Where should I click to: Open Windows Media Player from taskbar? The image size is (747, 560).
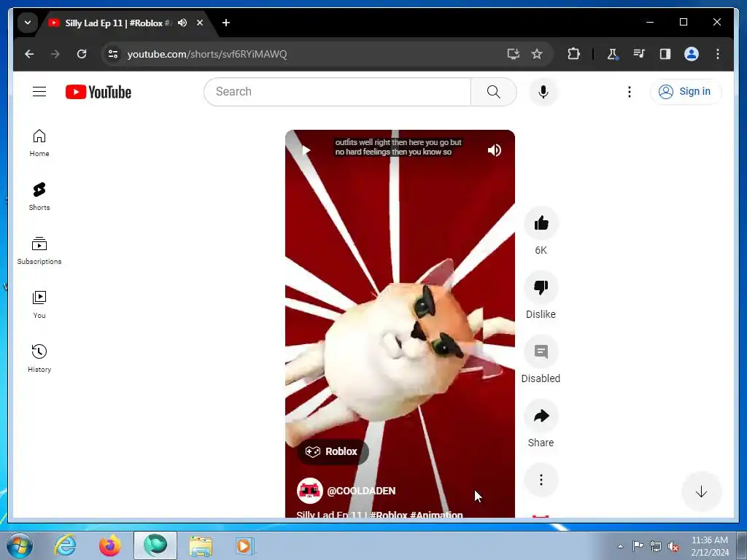tap(245, 545)
